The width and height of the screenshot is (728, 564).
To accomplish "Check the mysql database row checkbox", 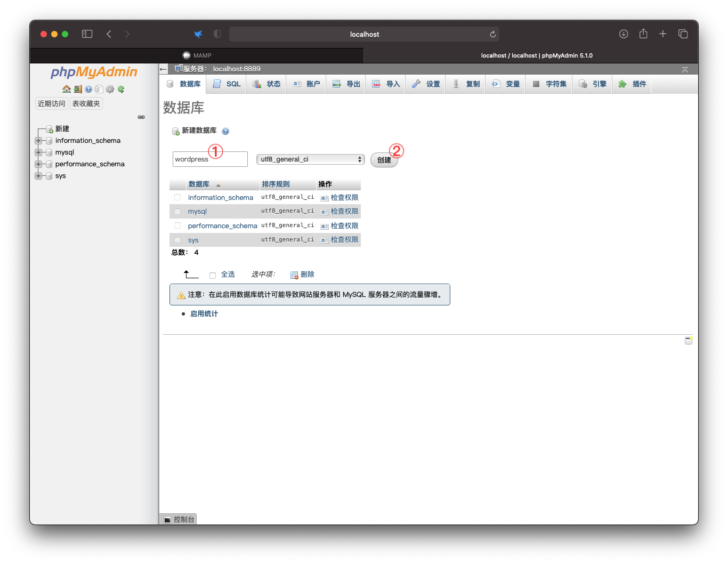I will [177, 212].
